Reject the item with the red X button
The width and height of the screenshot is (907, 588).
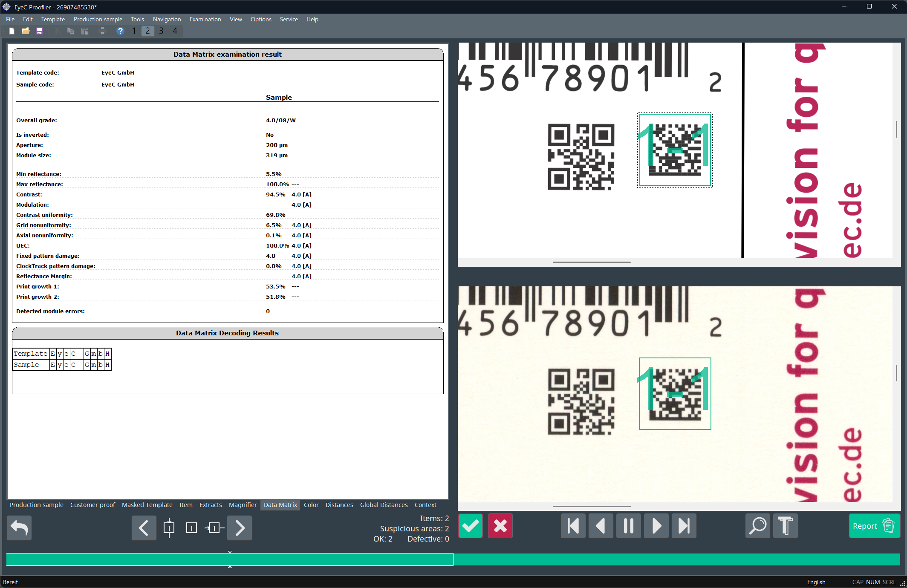point(500,526)
